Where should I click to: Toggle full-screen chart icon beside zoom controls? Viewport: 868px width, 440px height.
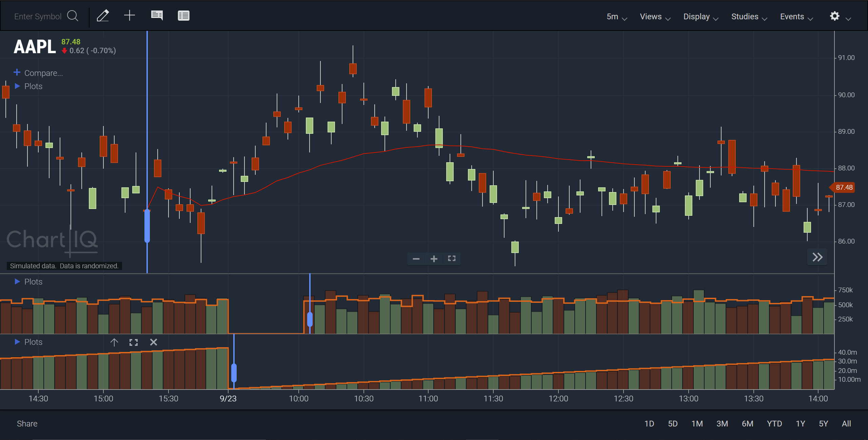click(452, 259)
